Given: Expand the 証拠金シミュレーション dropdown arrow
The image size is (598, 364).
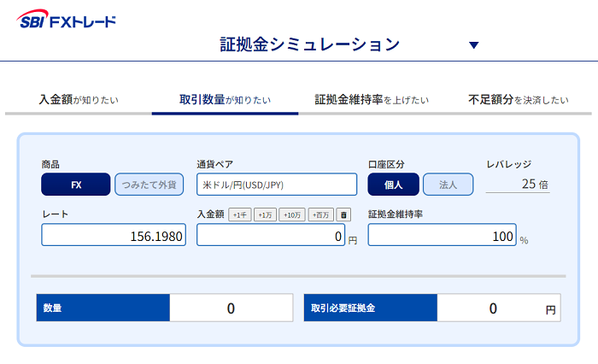Looking at the screenshot, I should [473, 45].
